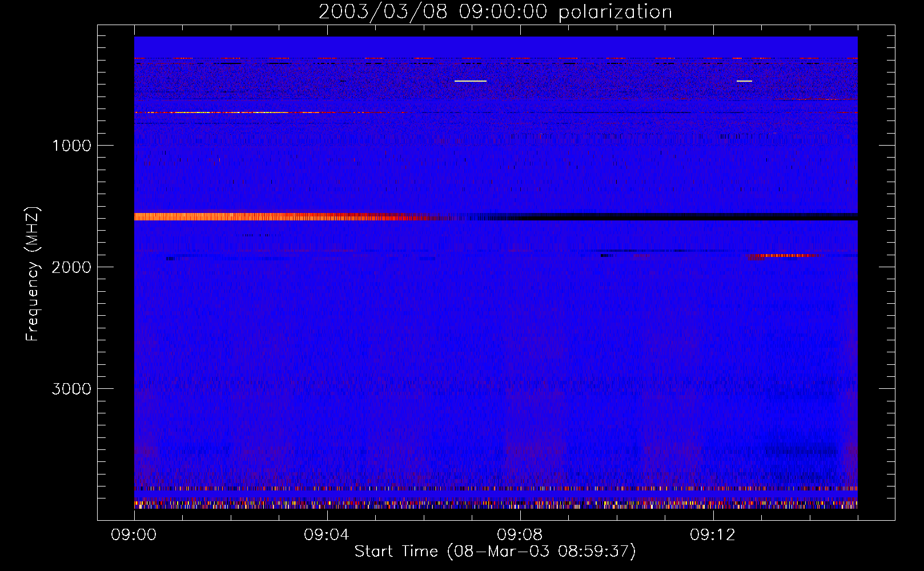Select the 09:00 time tick label
Image resolution: width=924 pixels, height=571 pixels.
134,535
